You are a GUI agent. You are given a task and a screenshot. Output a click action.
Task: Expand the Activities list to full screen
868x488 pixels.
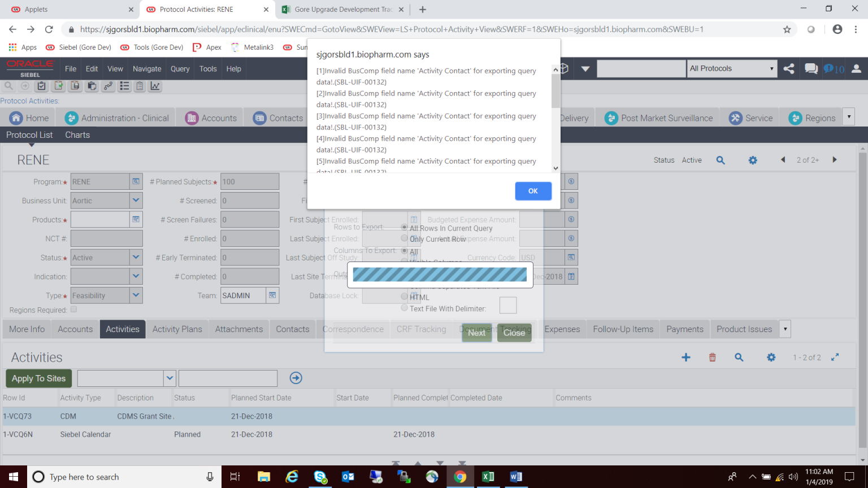(x=835, y=357)
